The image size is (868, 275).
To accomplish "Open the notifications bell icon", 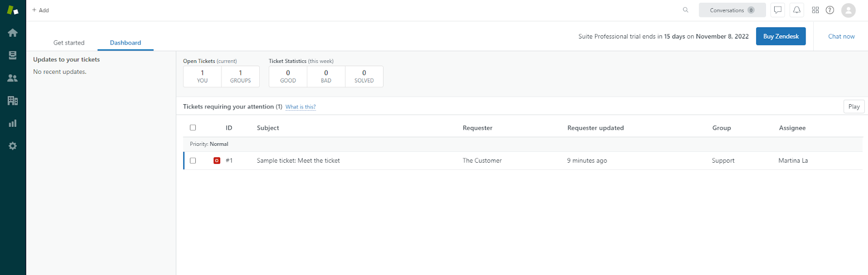I will click(796, 10).
